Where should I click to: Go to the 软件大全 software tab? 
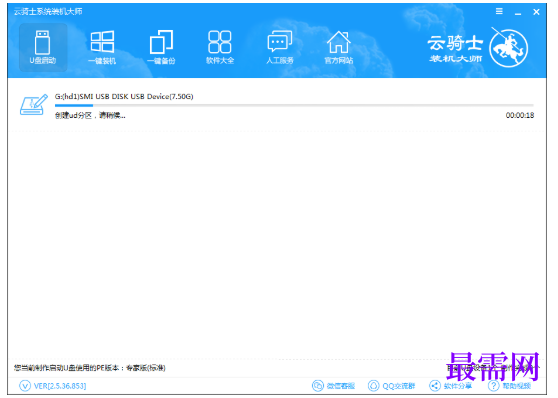[220, 47]
